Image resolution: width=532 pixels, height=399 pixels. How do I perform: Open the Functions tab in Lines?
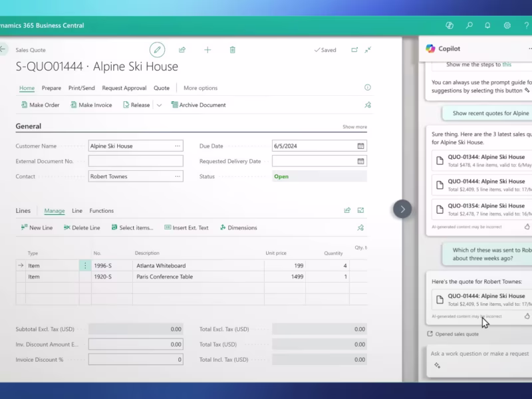pyautogui.click(x=102, y=211)
